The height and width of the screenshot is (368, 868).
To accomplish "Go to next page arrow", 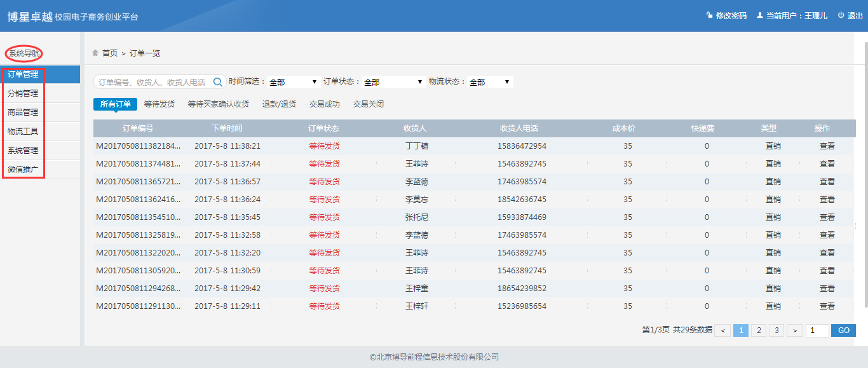I will click(x=794, y=331).
